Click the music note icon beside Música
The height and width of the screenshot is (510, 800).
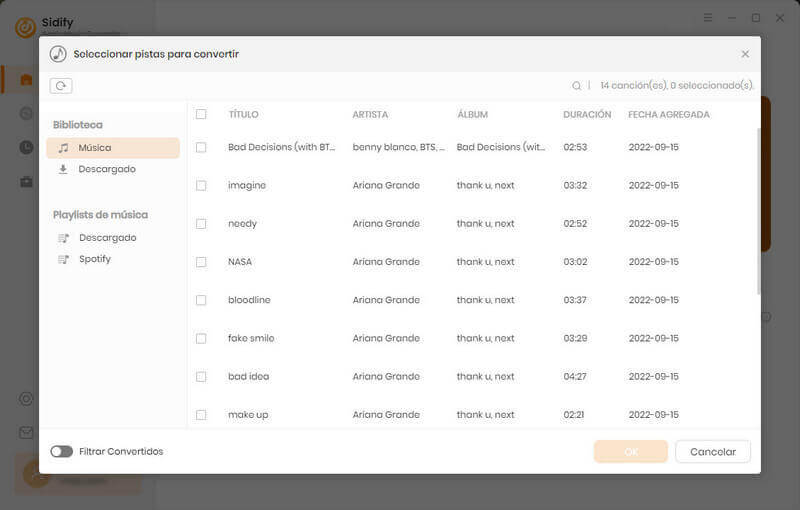coord(63,148)
